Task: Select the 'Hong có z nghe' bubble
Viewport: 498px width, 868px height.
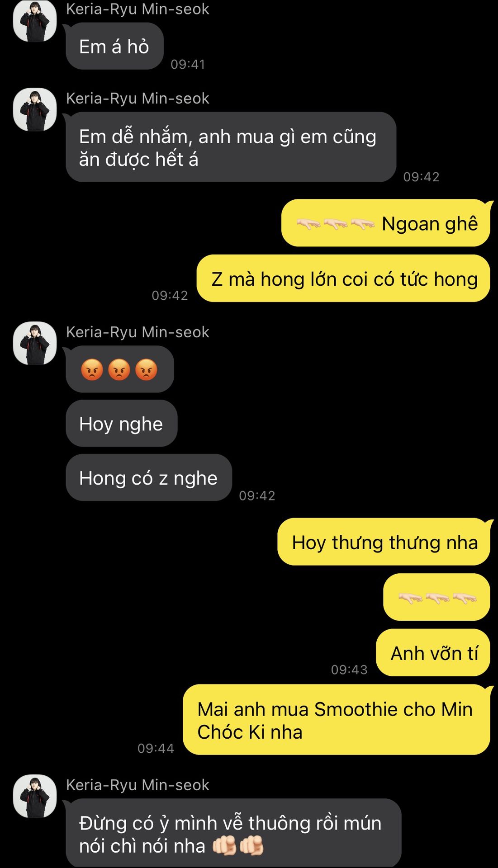Action: [x=149, y=478]
